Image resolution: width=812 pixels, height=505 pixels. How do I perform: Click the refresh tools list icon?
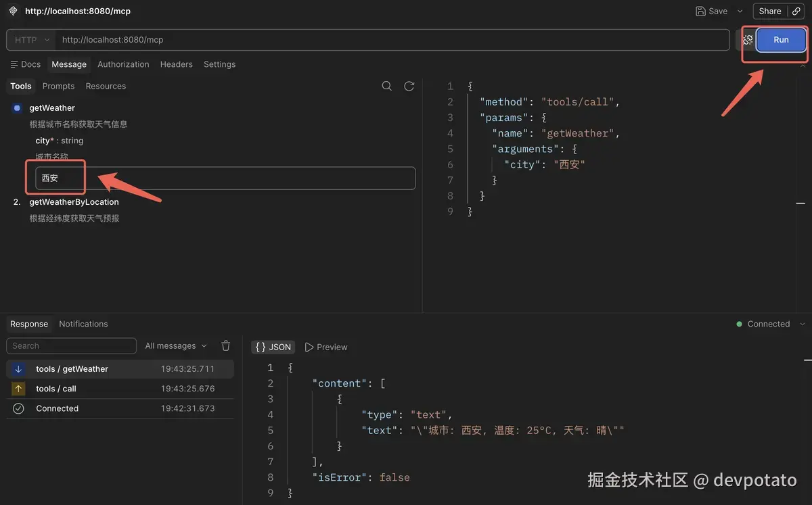(409, 86)
